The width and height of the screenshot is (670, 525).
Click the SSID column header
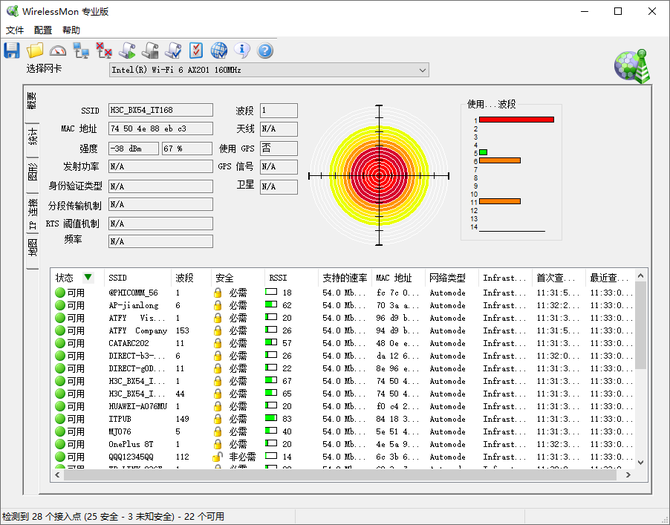tap(118, 277)
